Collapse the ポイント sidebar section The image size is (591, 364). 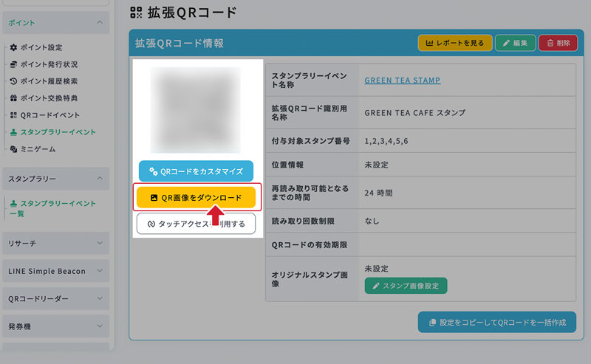click(100, 24)
